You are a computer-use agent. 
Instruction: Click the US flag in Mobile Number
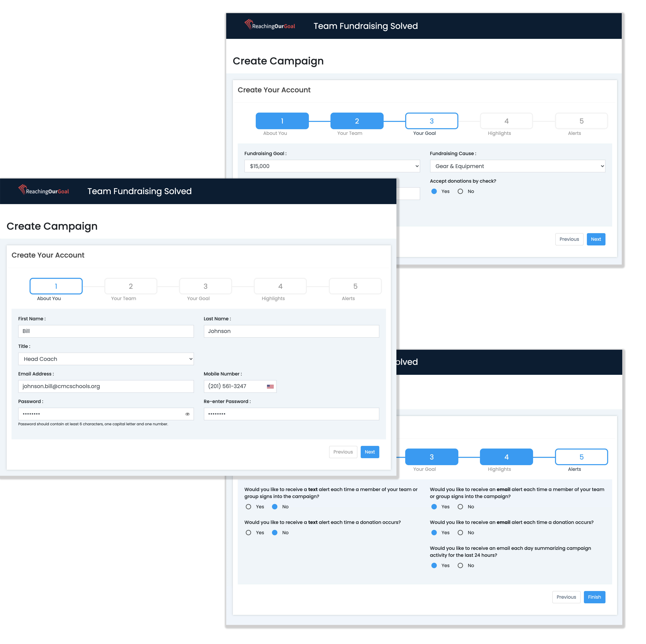(x=270, y=387)
